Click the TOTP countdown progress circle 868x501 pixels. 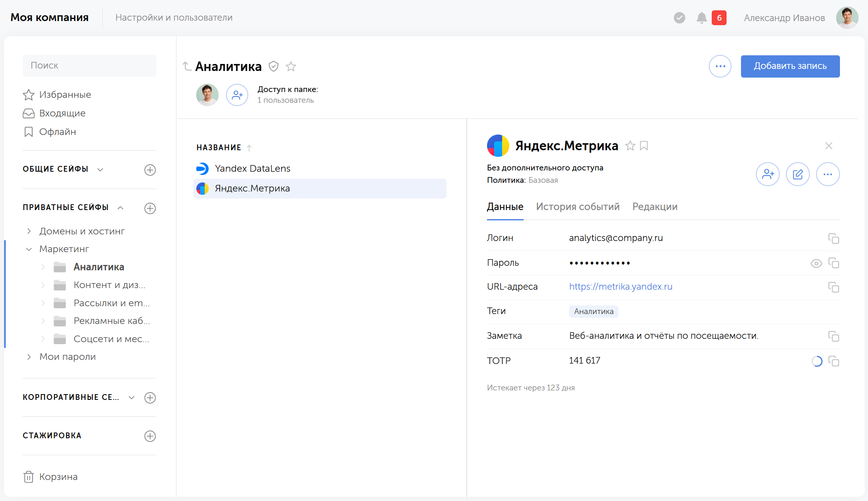coord(817,362)
